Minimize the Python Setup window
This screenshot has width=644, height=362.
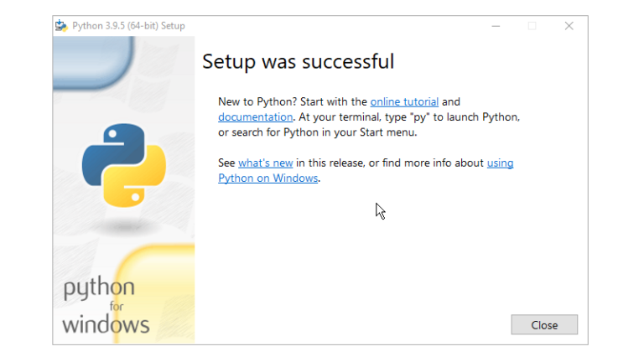coord(495,26)
